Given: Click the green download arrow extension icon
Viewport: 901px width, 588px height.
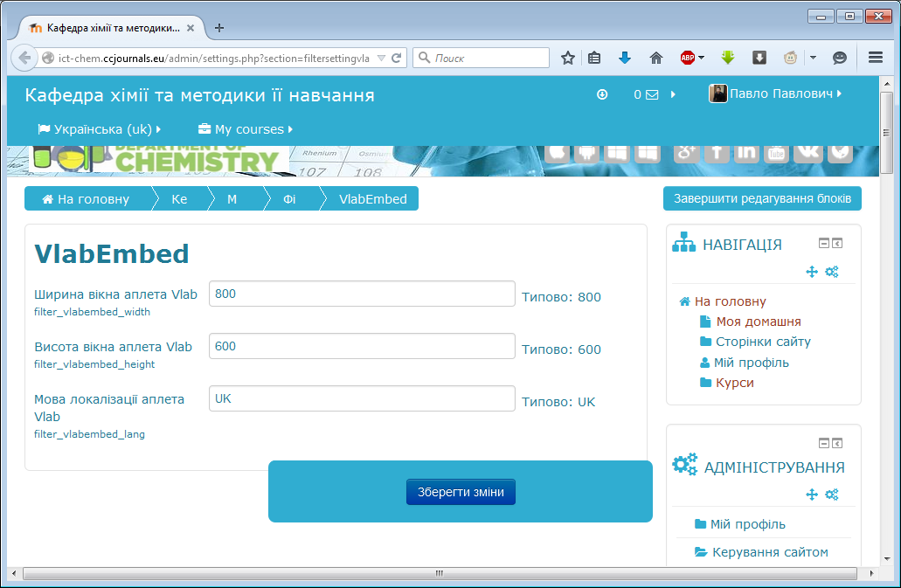Looking at the screenshot, I should [x=728, y=58].
